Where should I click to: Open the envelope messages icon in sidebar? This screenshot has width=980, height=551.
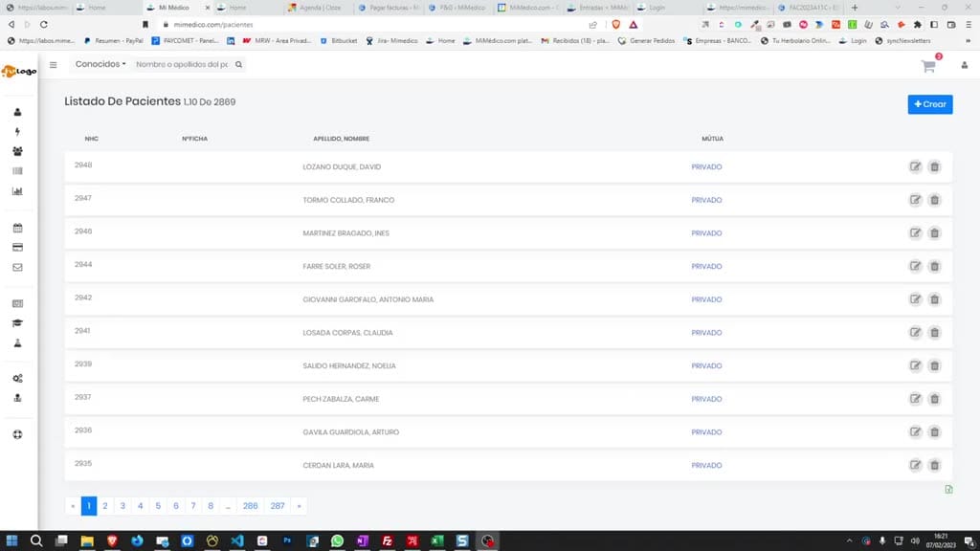pyautogui.click(x=17, y=268)
